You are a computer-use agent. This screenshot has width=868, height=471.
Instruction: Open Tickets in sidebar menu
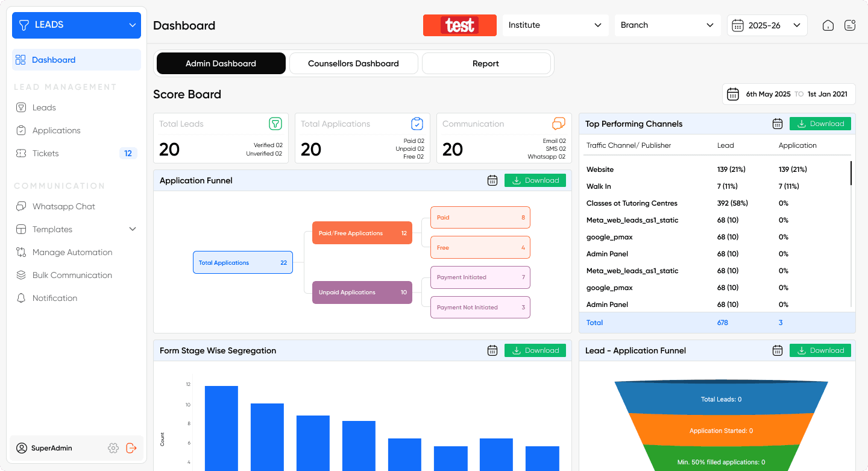pos(77,153)
